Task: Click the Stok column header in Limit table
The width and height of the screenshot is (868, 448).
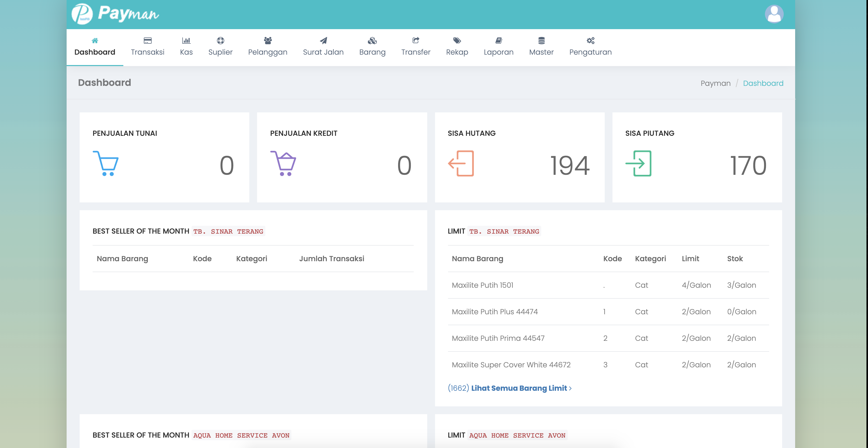Action: point(735,259)
